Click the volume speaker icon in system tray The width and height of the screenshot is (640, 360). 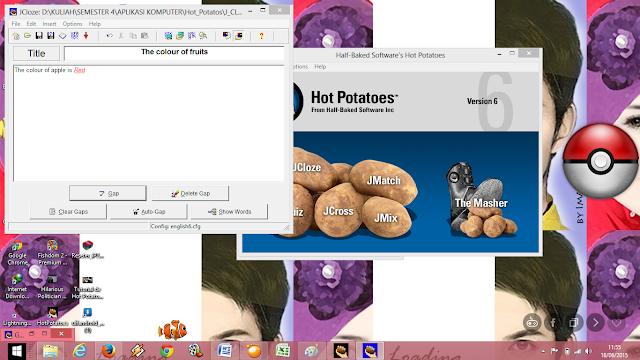pyautogui.click(x=588, y=351)
